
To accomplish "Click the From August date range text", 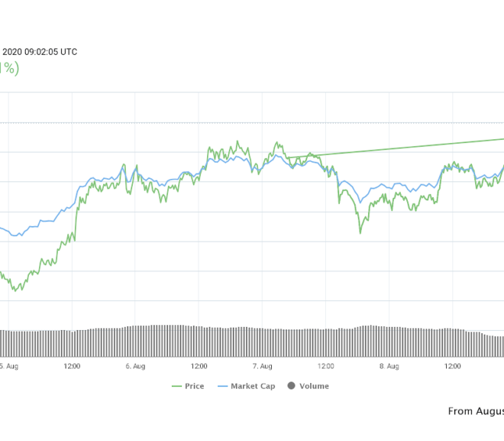I will tap(476, 411).
